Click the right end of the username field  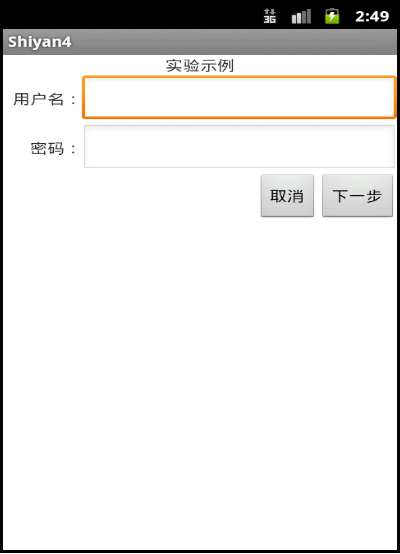[385, 97]
